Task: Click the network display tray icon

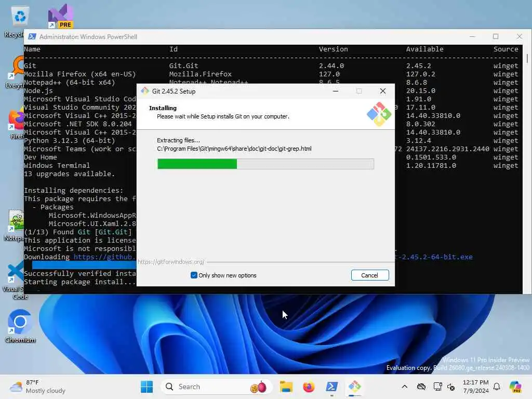Action: [x=437, y=387]
